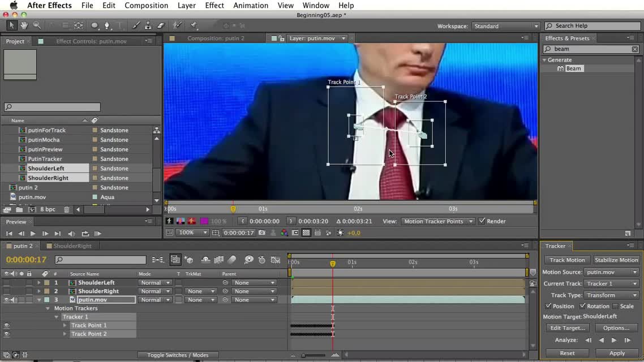Enable Frame Blending for timeline

click(x=219, y=260)
